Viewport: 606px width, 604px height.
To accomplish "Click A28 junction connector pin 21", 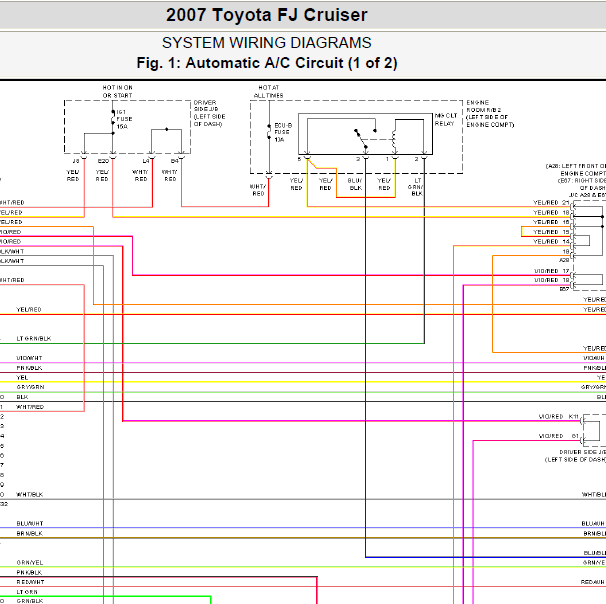I will pos(572,204).
